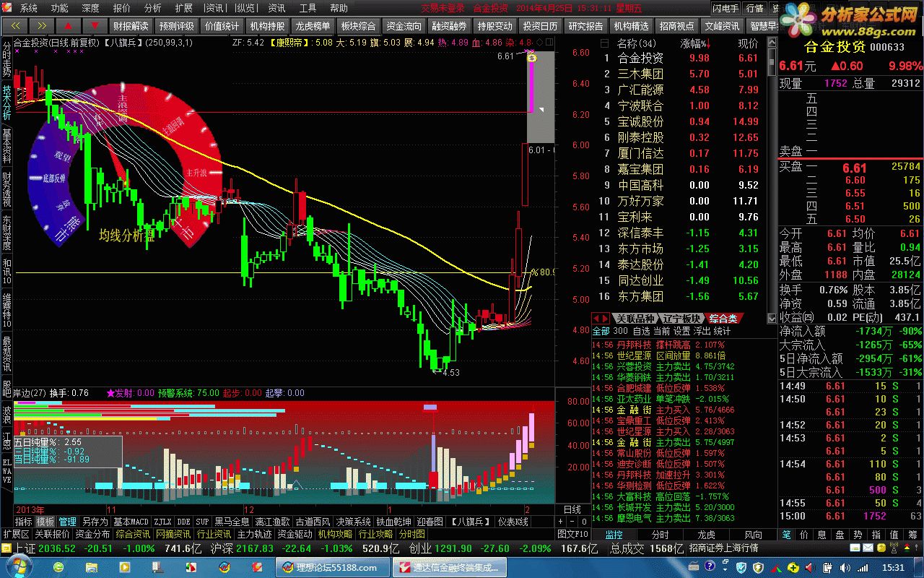Click the 资金流向 toolbar button
The image size is (924, 578).
pos(404,25)
